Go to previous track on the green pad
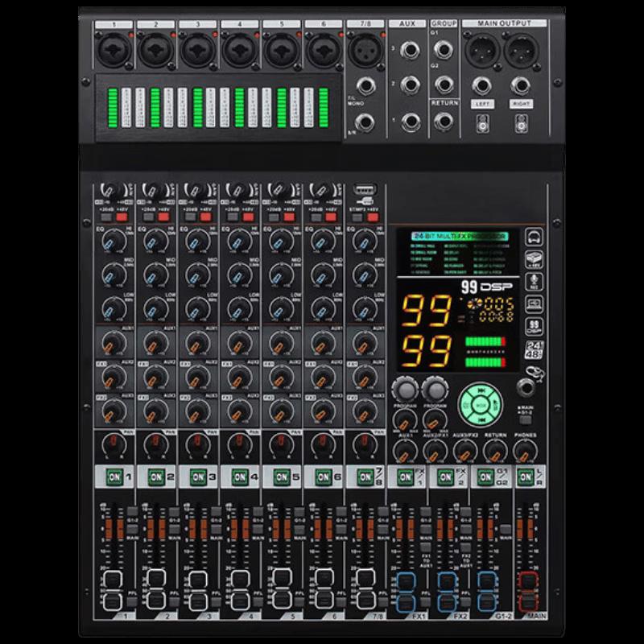The image size is (644, 644). (x=482, y=419)
